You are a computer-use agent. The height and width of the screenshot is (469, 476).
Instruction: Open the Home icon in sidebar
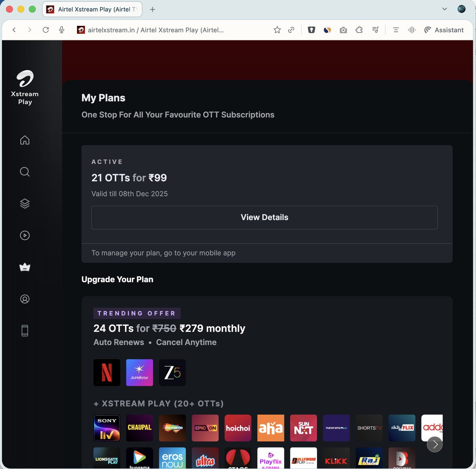(25, 140)
